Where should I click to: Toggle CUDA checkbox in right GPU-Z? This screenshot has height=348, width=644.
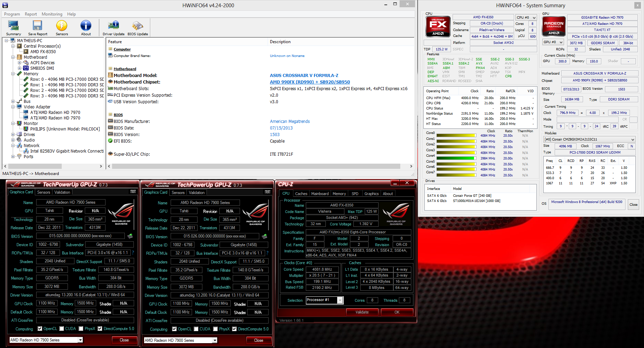coord(196,329)
